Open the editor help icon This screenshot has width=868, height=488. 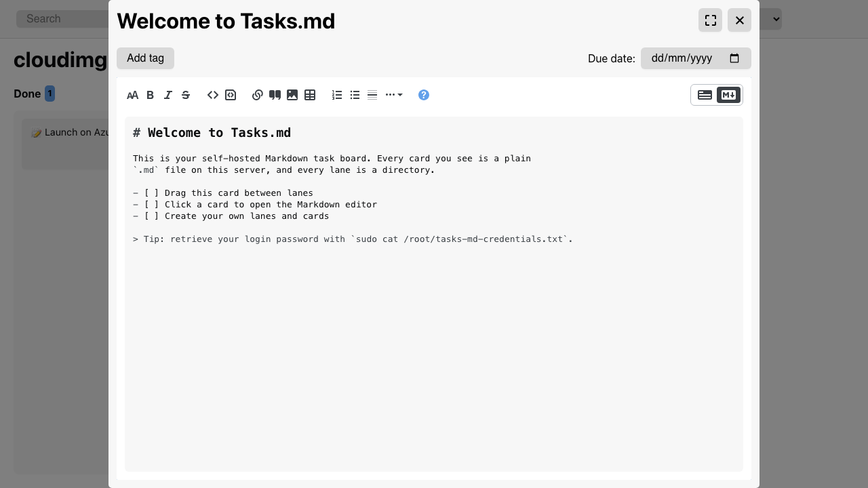pos(424,95)
